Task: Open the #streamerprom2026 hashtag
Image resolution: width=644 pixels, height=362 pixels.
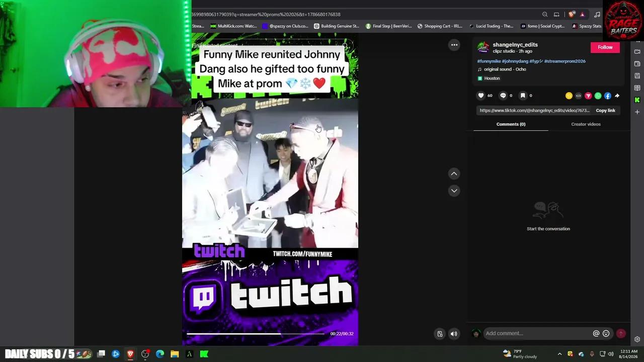Action: 565,61
